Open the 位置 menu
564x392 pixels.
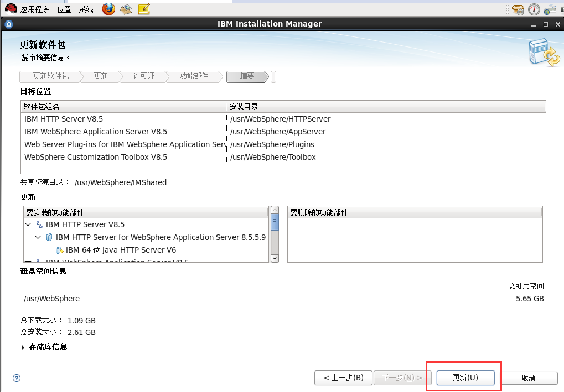[x=64, y=10]
